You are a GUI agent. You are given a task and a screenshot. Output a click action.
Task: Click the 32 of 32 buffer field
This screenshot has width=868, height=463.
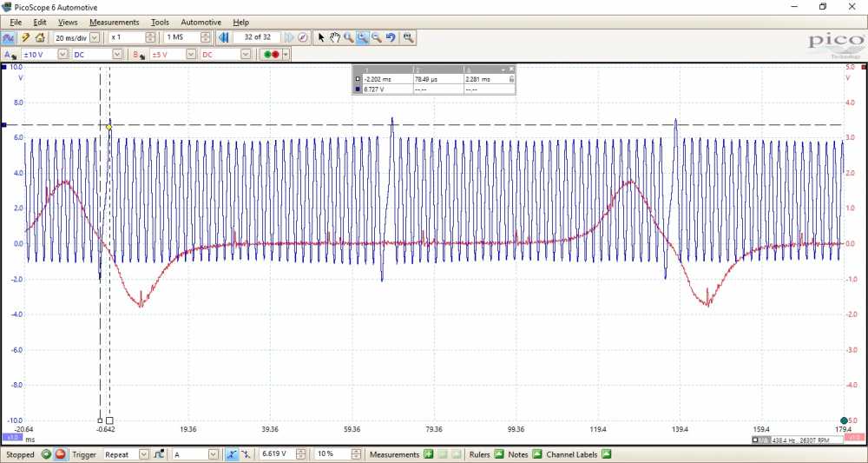coord(258,37)
